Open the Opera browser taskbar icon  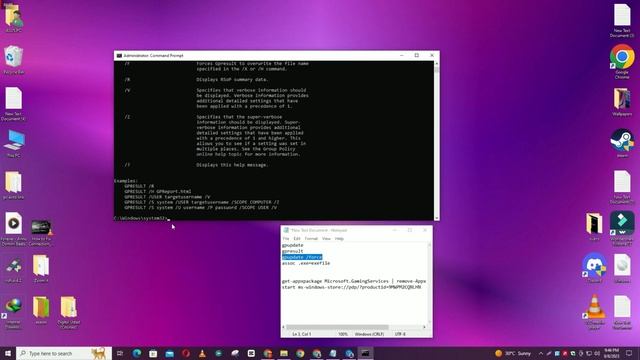[186, 353]
